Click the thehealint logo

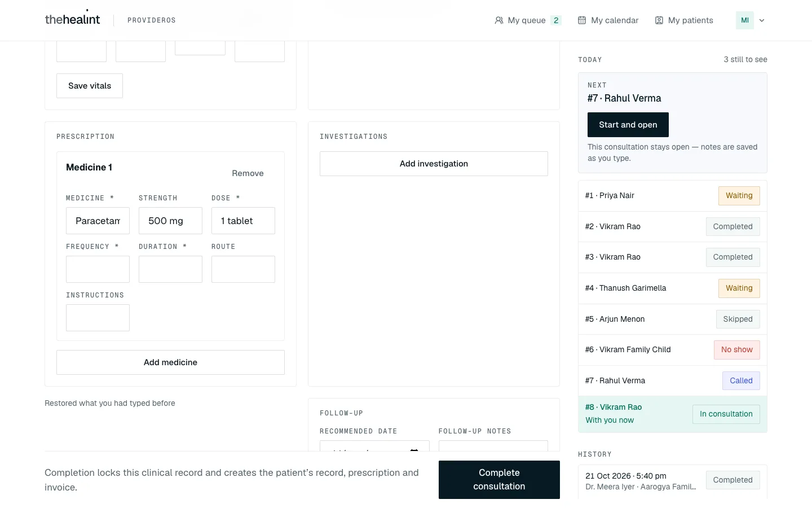click(x=72, y=19)
